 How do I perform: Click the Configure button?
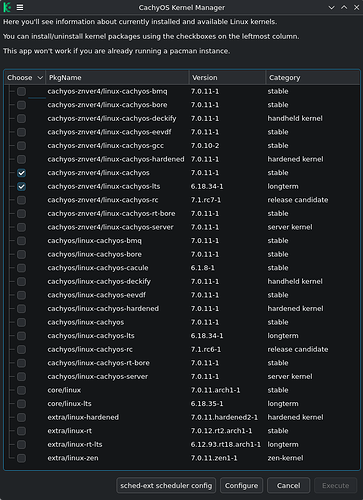(x=241, y=486)
